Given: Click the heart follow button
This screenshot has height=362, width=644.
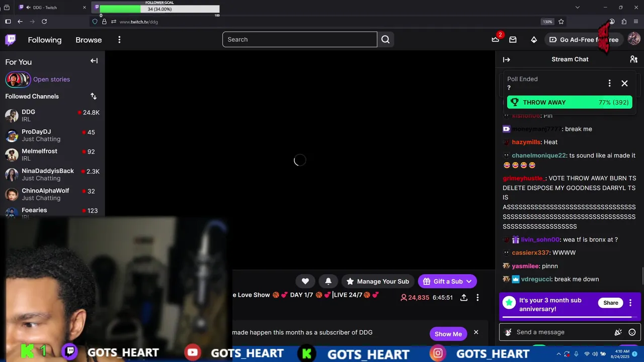Looking at the screenshot, I should point(305,282).
